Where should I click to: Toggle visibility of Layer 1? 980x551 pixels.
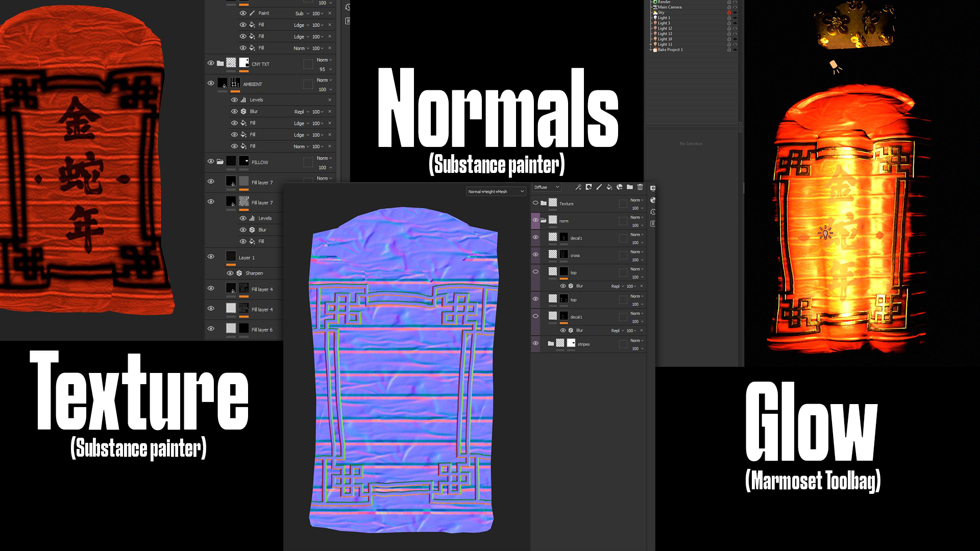coord(211,257)
